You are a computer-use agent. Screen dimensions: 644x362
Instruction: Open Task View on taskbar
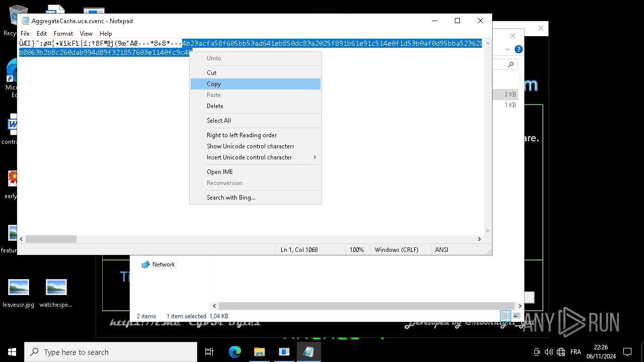(209, 352)
